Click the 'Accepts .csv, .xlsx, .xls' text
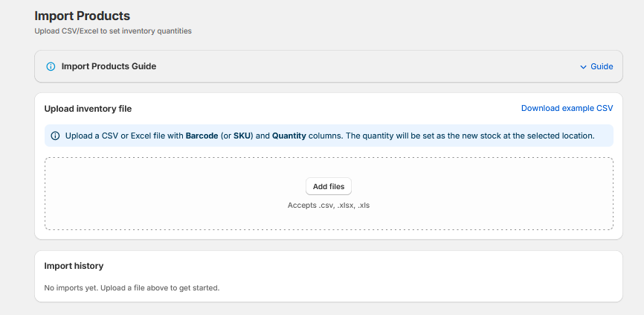The width and height of the screenshot is (644, 315). [329, 206]
